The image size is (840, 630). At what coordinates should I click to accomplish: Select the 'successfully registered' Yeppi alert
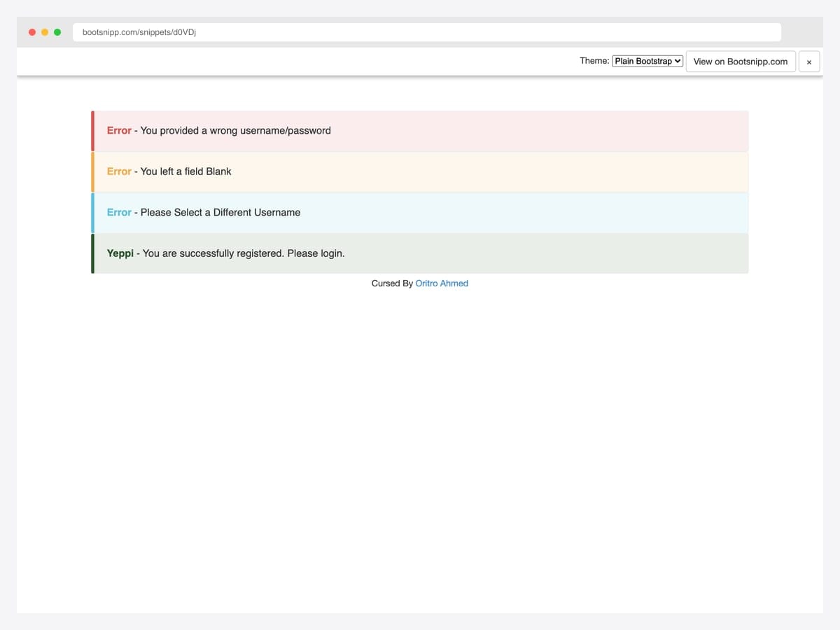pos(420,253)
